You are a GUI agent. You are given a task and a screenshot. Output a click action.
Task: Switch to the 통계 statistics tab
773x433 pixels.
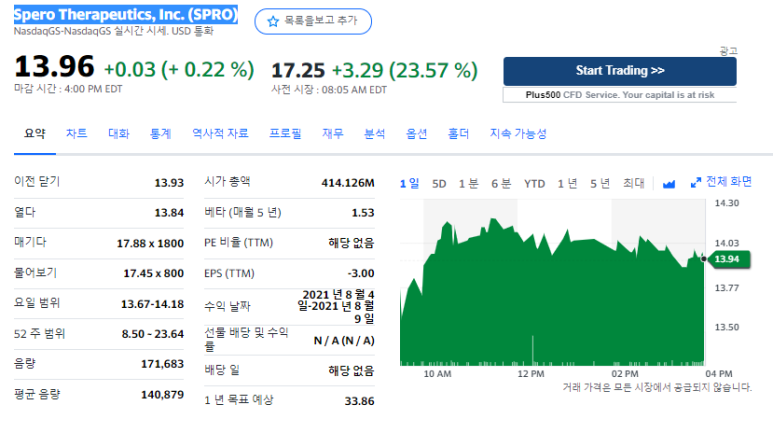[161, 134]
